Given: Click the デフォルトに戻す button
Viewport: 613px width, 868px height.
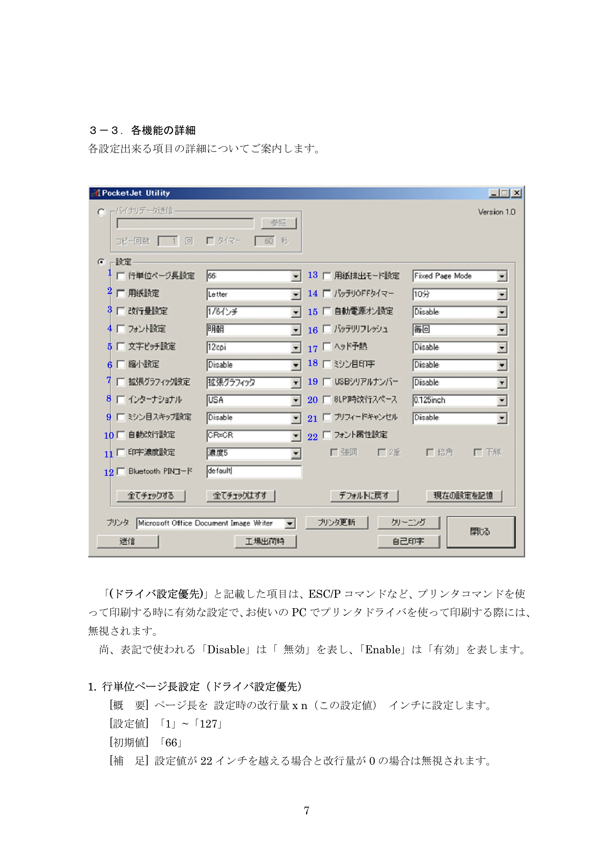Looking at the screenshot, I should pyautogui.click(x=364, y=496).
